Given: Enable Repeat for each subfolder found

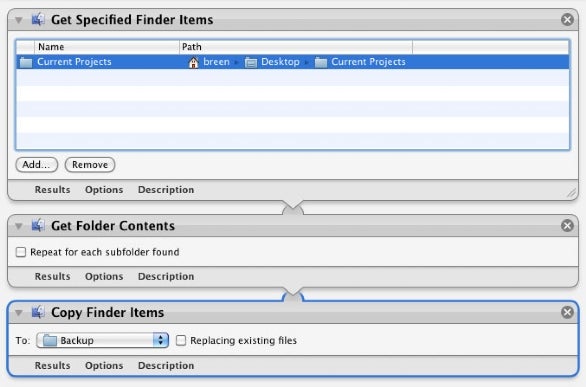Looking at the screenshot, I should (x=21, y=252).
